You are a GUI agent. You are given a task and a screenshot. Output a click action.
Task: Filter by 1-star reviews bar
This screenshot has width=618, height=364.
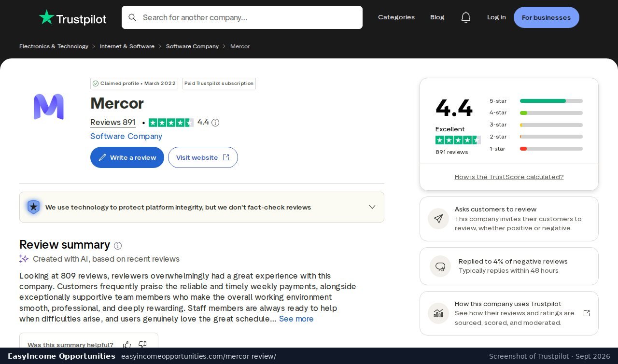[551, 149]
